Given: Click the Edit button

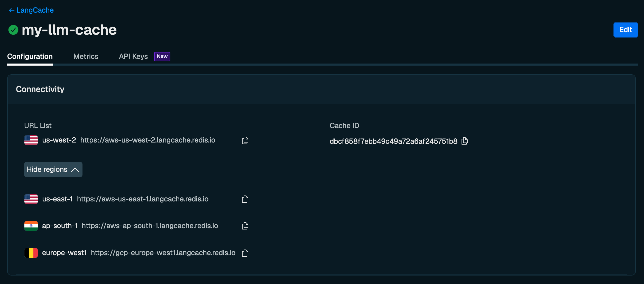Looking at the screenshot, I should pyautogui.click(x=625, y=30).
